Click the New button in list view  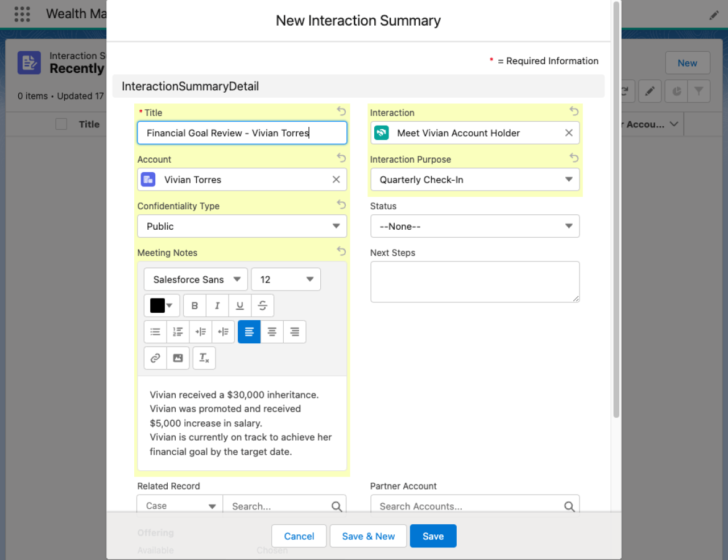(688, 63)
